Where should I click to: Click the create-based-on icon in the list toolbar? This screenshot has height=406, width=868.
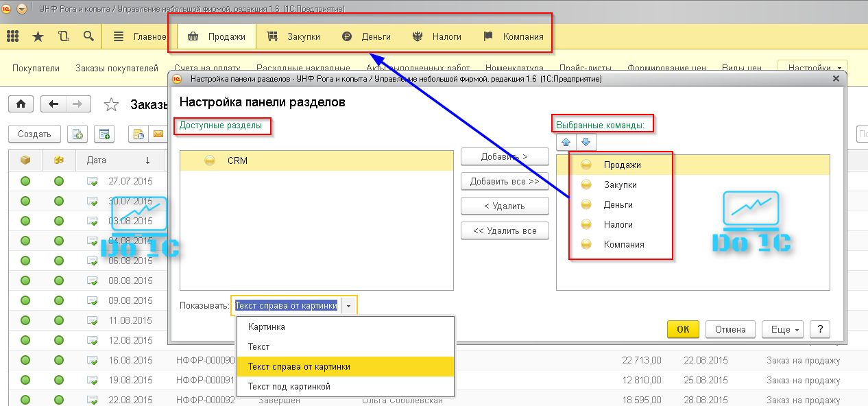(x=104, y=134)
